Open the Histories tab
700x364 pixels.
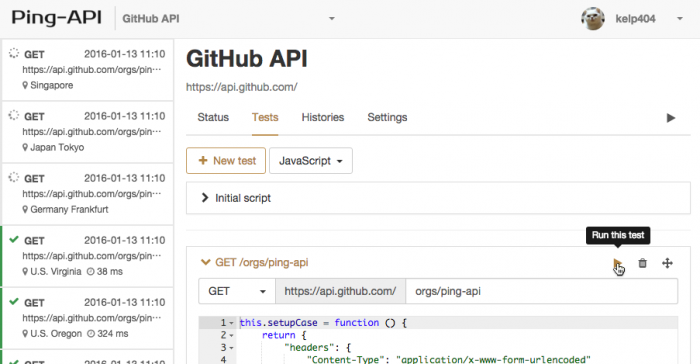pyautogui.click(x=323, y=117)
